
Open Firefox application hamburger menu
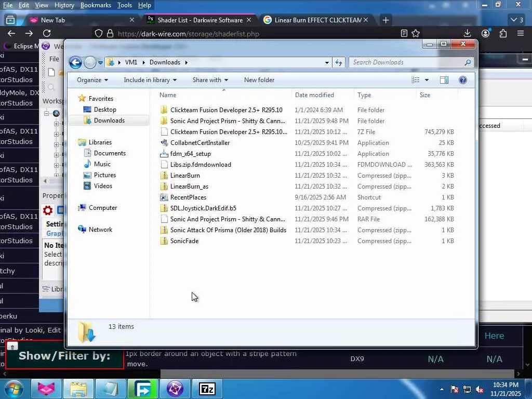tap(521, 33)
